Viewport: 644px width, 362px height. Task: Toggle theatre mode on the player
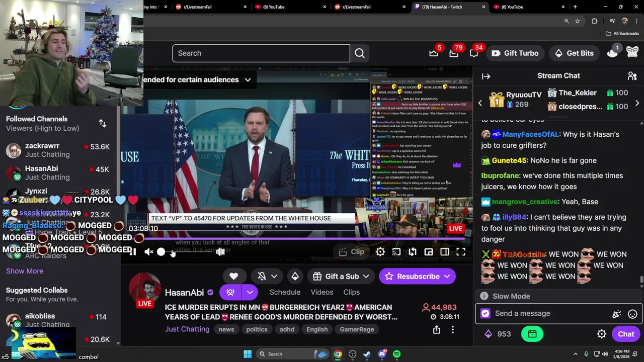point(445,252)
